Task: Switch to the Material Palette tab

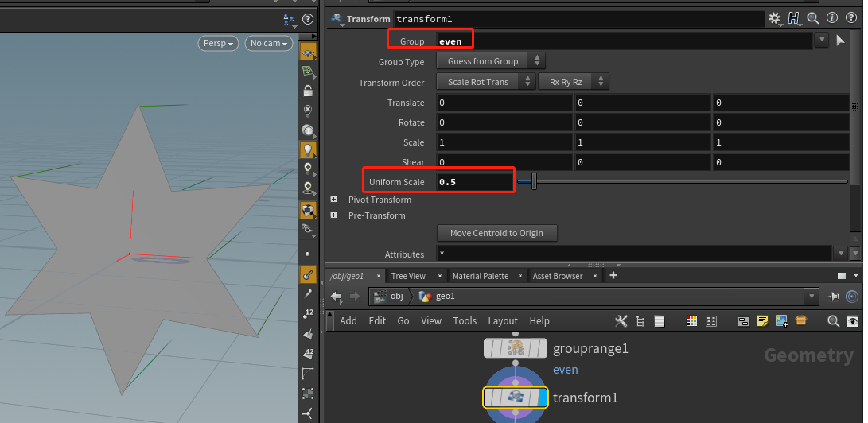Action: [480, 275]
